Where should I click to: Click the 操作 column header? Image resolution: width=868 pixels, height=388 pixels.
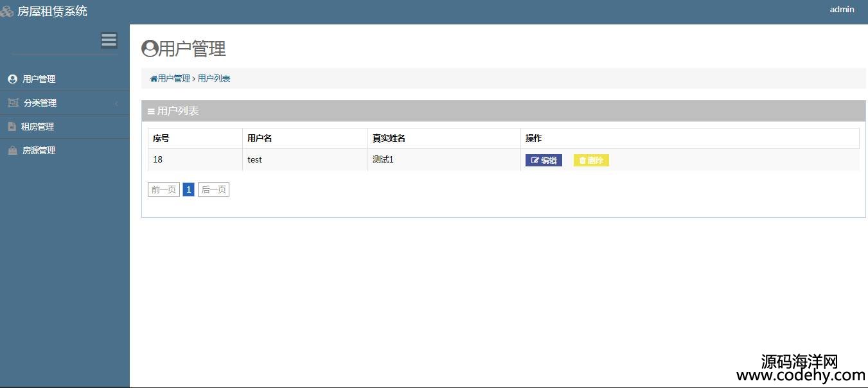690,138
